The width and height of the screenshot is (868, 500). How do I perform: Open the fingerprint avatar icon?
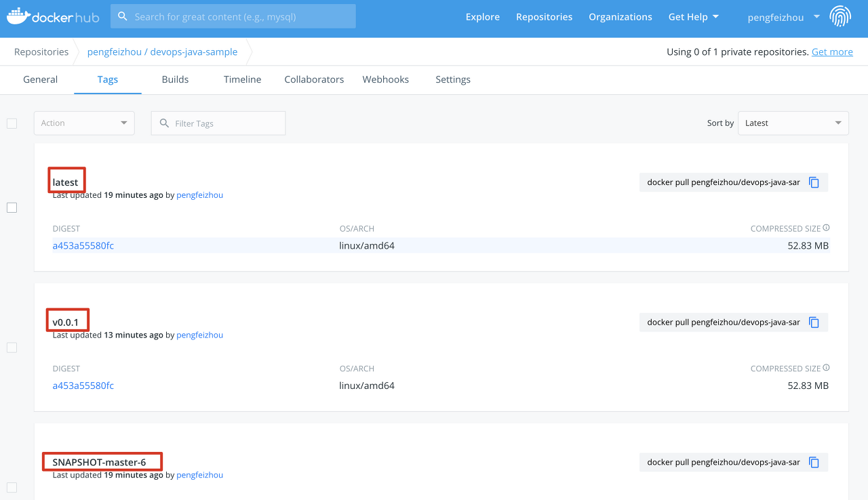(x=840, y=17)
